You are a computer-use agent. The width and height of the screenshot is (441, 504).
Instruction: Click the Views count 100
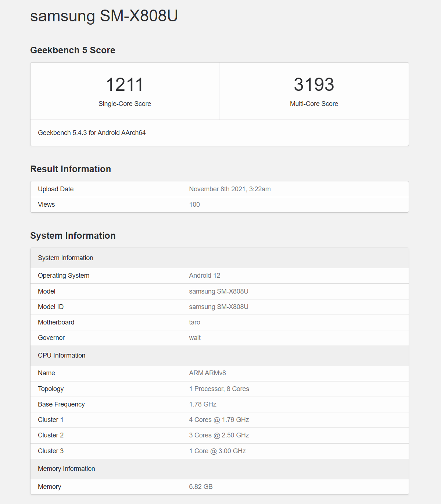[x=194, y=205]
